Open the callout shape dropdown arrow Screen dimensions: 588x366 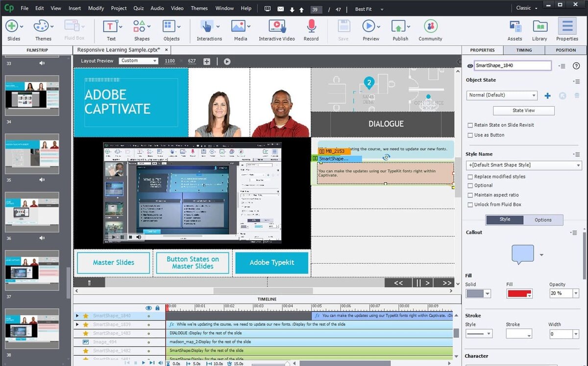tap(541, 255)
